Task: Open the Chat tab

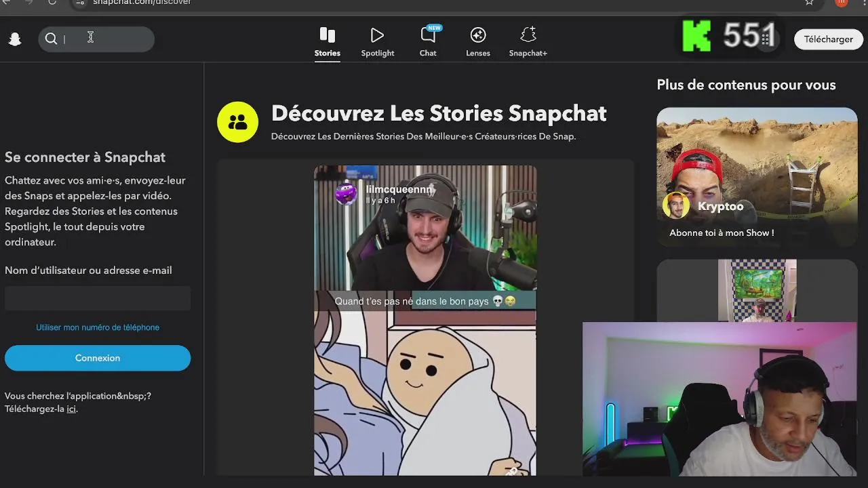Action: click(428, 42)
